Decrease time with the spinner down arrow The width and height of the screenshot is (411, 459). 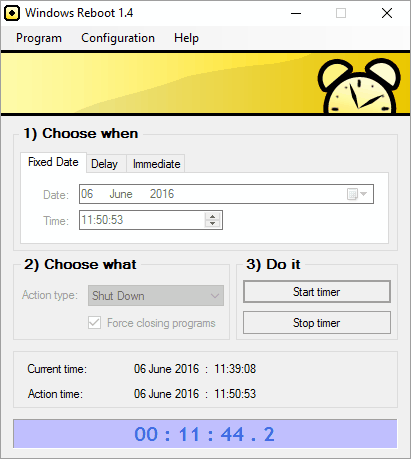pyautogui.click(x=212, y=224)
